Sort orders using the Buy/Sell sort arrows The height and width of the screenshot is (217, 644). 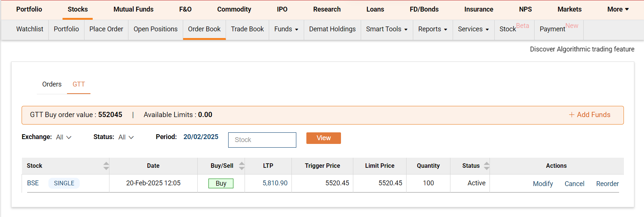click(242, 166)
